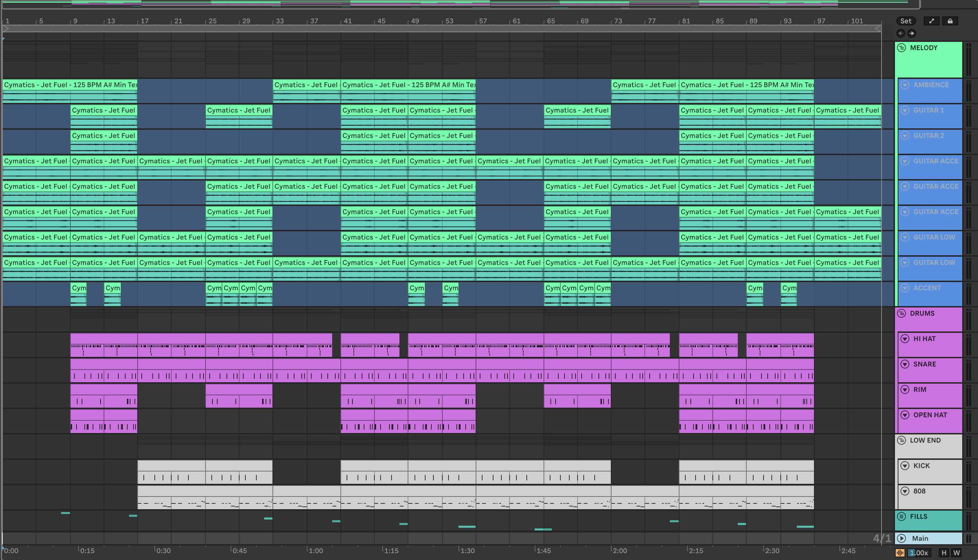Select the first OPEN HAT clip at bar 9
The width and height of the screenshot is (978, 560).
(87, 421)
